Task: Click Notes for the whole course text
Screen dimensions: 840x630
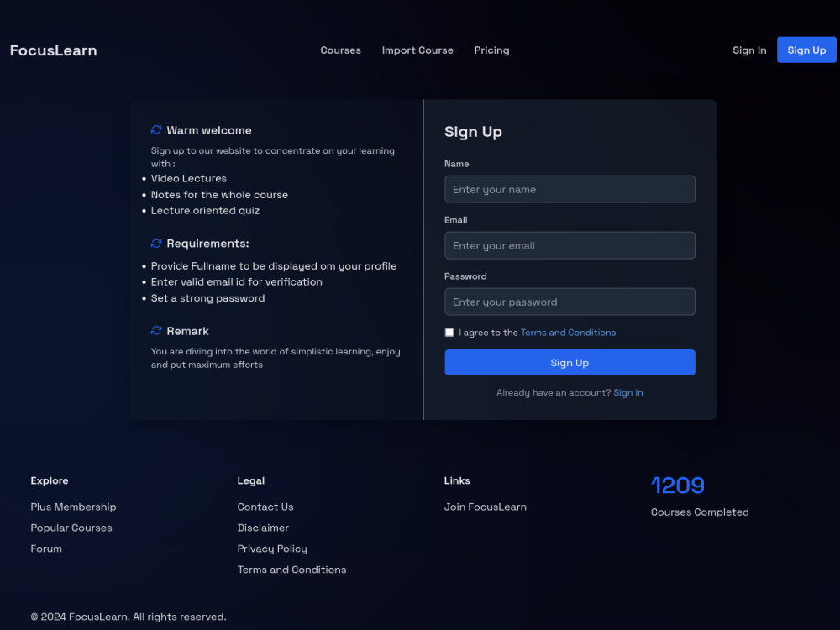Action: [219, 195]
